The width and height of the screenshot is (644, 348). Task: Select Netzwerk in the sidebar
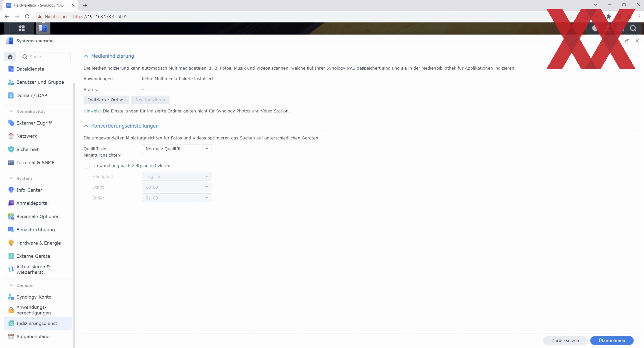pos(38,136)
